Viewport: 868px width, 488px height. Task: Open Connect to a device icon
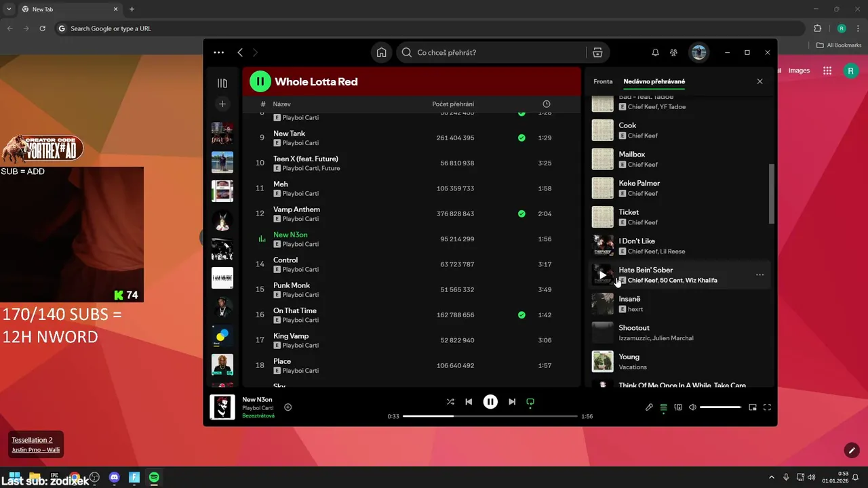point(678,407)
